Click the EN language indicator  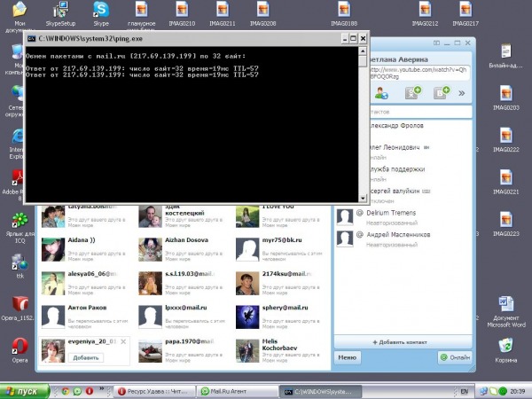tap(464, 392)
